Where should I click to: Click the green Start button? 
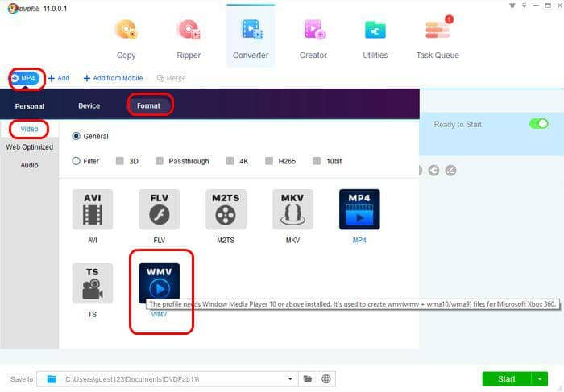pyautogui.click(x=507, y=378)
